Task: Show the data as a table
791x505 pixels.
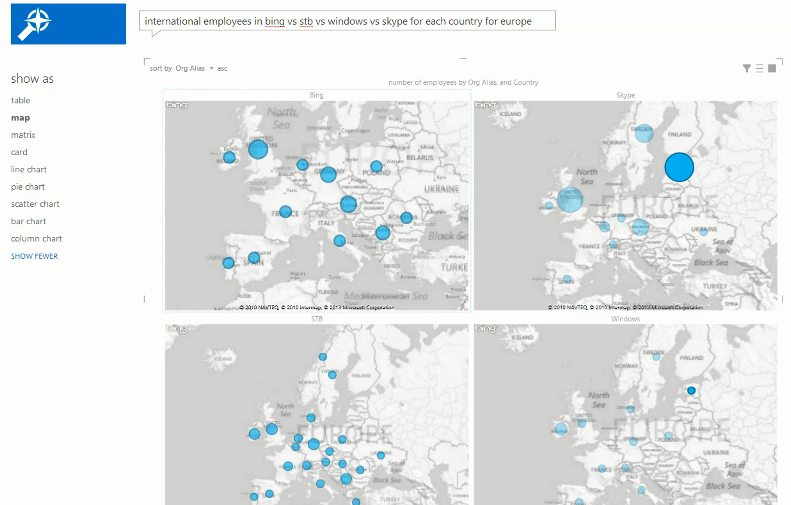Action: pos(20,100)
